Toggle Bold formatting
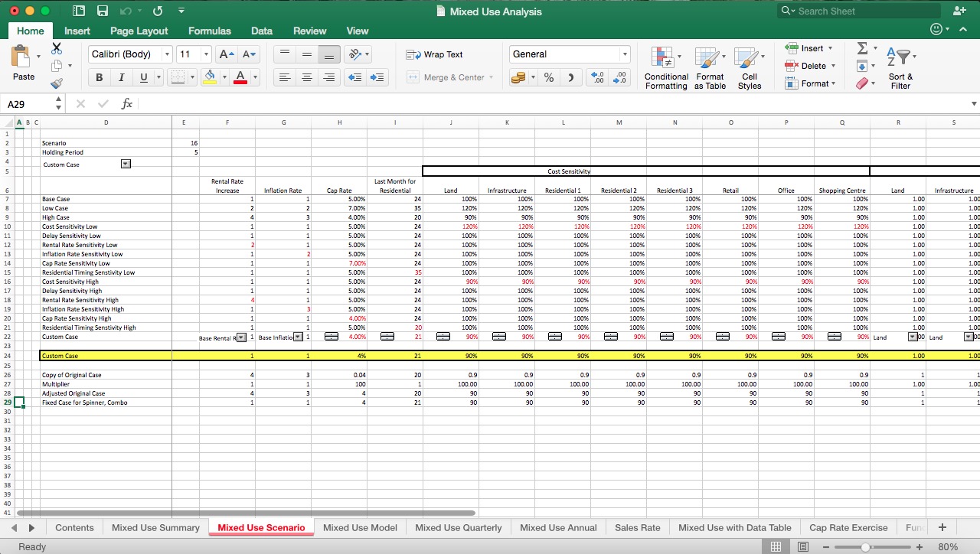980x554 pixels. pos(99,77)
